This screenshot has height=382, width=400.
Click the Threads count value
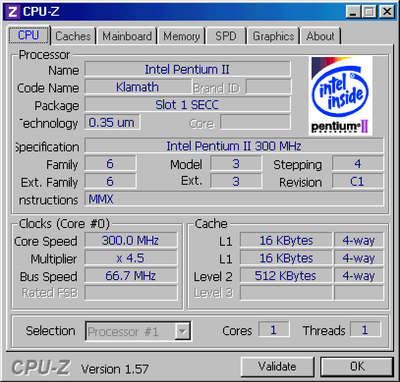[365, 330]
